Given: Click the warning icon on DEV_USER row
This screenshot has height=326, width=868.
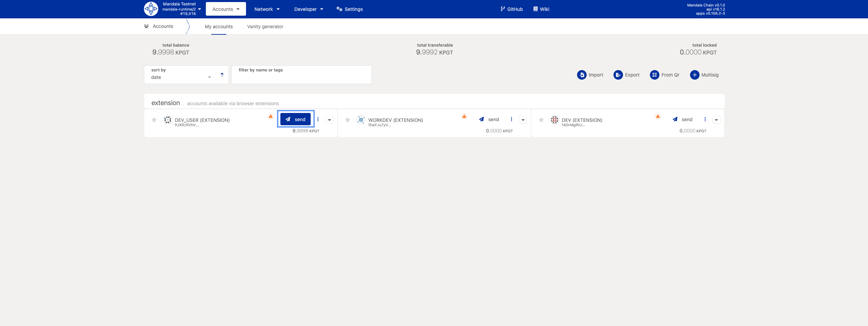Looking at the screenshot, I should 271,116.
